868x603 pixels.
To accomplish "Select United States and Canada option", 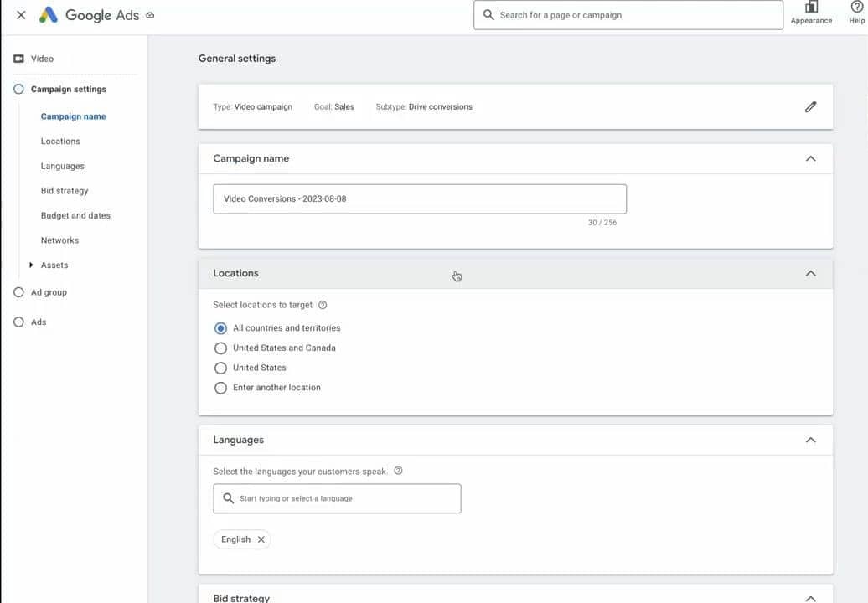I will (220, 348).
